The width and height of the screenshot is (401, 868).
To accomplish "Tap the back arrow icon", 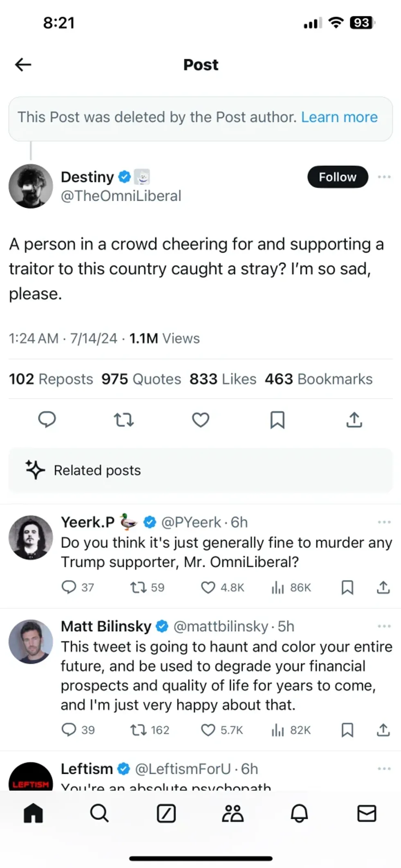I will click(23, 64).
